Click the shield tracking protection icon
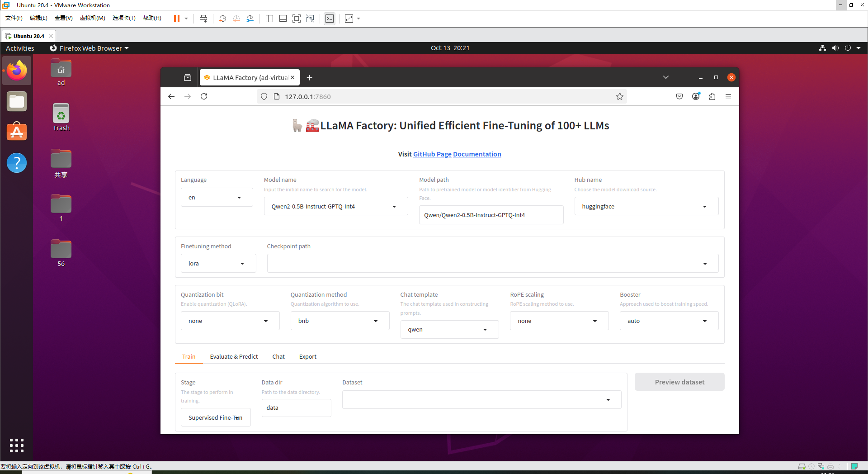This screenshot has height=474, width=868. pos(264,96)
